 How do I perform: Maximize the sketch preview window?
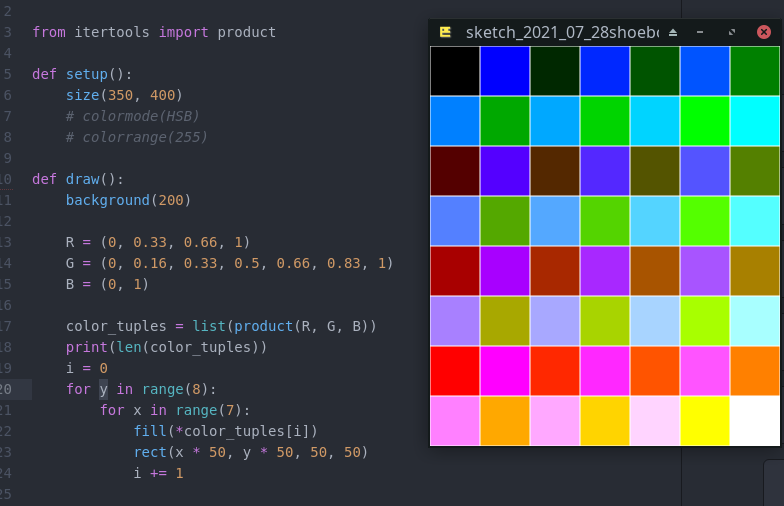[732, 32]
